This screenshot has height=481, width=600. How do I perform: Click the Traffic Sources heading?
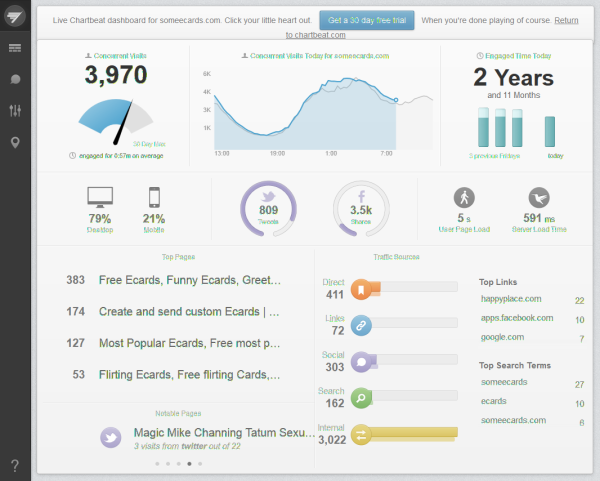pos(396,257)
